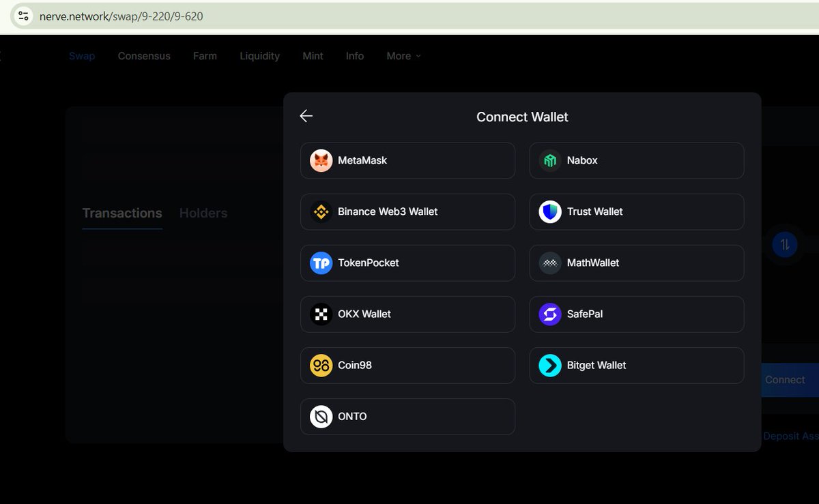This screenshot has width=819, height=504.
Task: Click the MetaMask fox icon
Action: click(x=321, y=160)
